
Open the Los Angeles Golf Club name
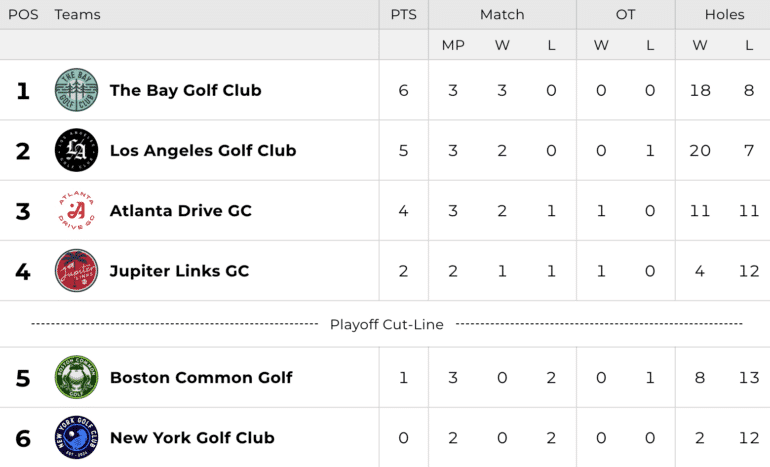point(203,150)
